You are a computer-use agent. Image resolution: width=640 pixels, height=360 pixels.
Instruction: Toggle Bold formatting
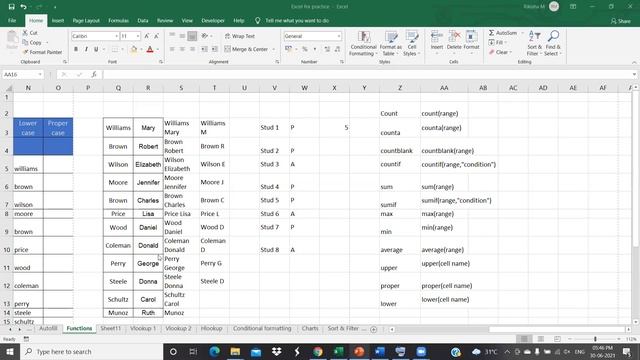(76, 49)
